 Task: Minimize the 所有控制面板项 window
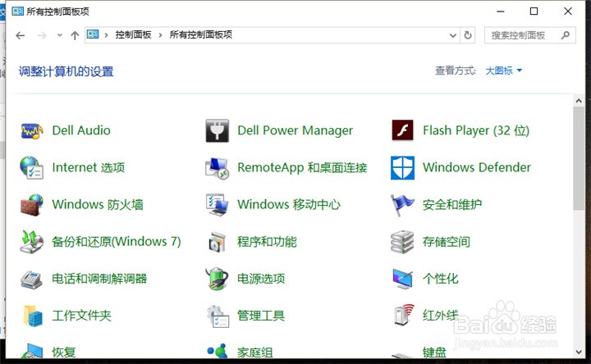click(x=501, y=11)
